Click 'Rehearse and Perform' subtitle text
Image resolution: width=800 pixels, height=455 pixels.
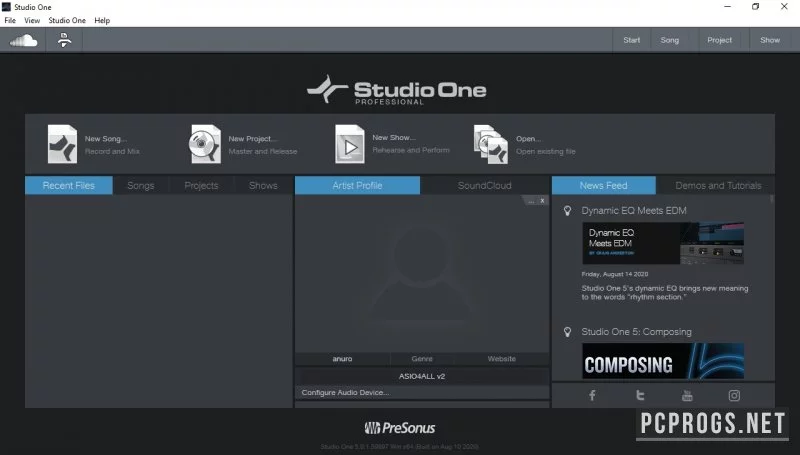coord(411,150)
